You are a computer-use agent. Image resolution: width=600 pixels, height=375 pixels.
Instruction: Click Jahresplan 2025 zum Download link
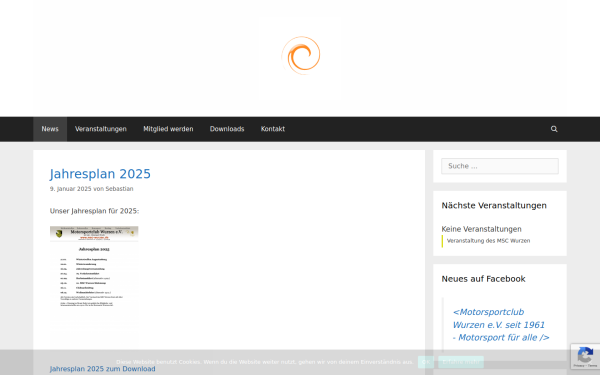(103, 369)
